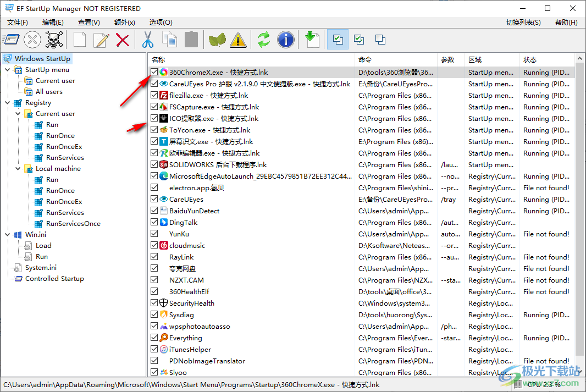This screenshot has width=586, height=392.
Task: Click the green refresh arrows icon
Action: coord(264,40)
